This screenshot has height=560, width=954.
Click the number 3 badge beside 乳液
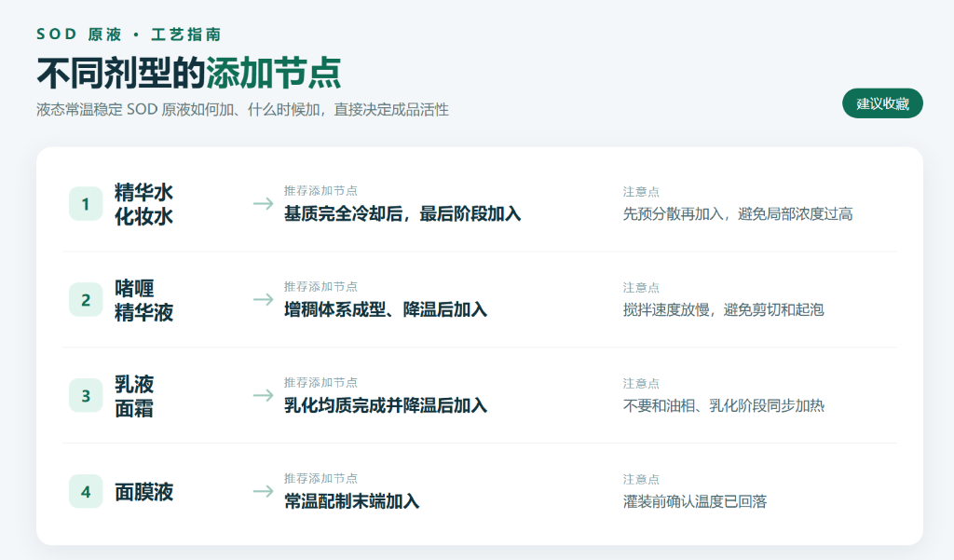(x=86, y=396)
